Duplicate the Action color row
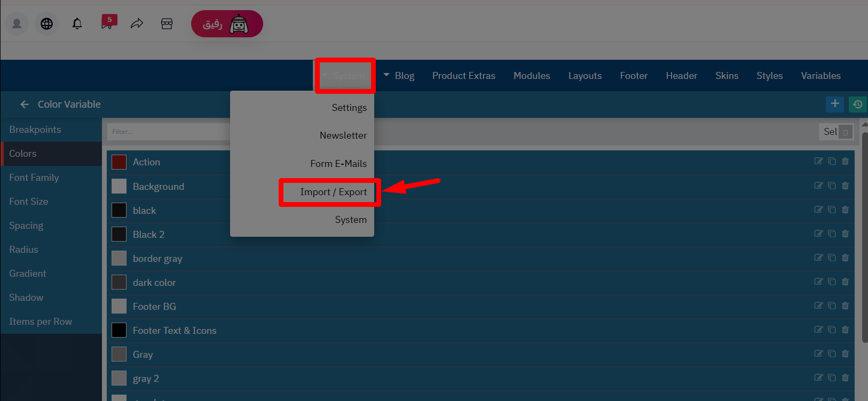868x401 pixels. pos(832,161)
